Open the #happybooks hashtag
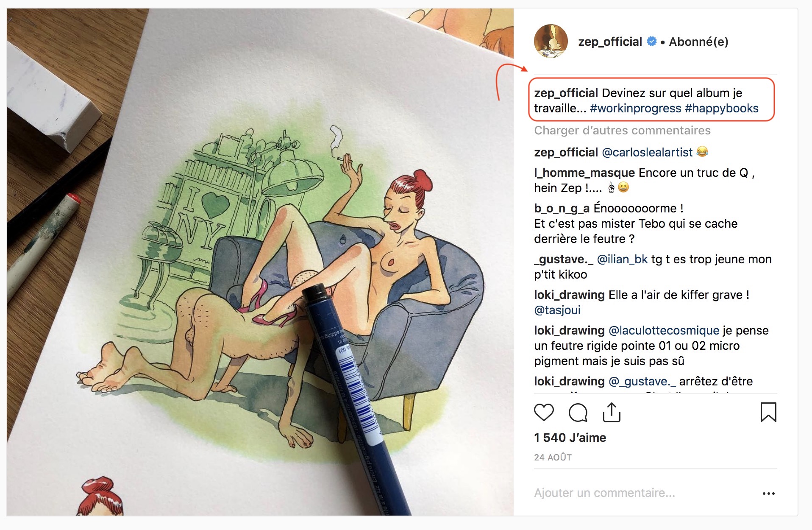812x530 pixels. pyautogui.click(x=721, y=108)
